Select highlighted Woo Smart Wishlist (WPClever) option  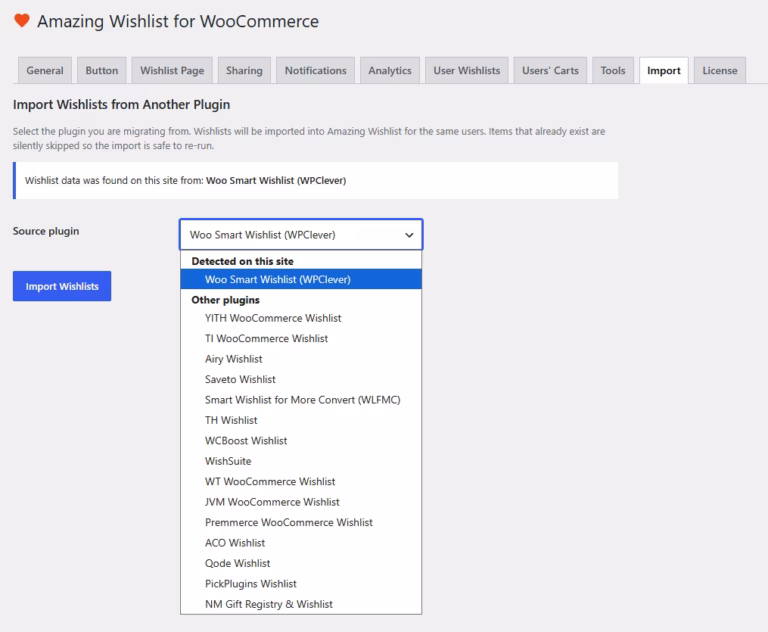pos(301,279)
